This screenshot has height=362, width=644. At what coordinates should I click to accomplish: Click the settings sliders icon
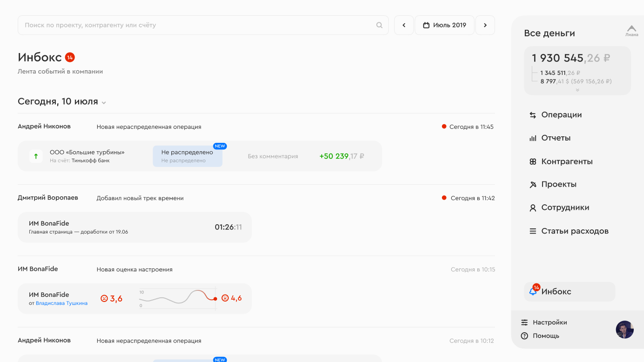tap(525, 322)
